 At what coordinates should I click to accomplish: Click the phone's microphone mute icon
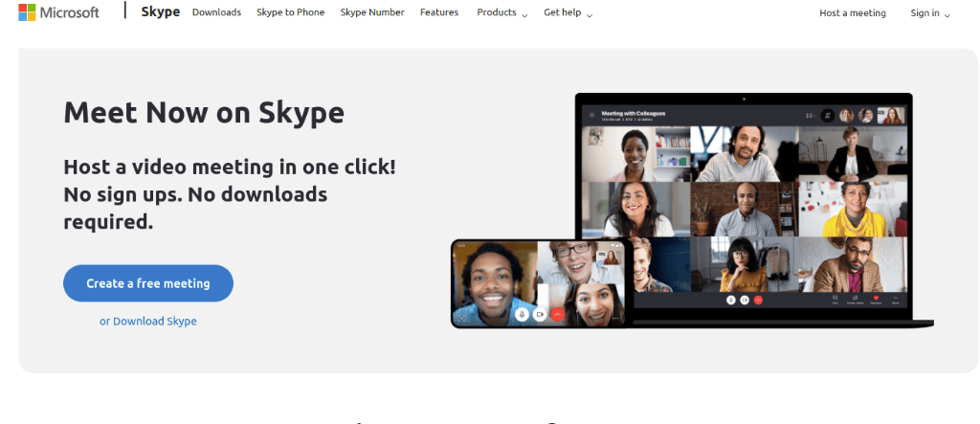tap(522, 315)
